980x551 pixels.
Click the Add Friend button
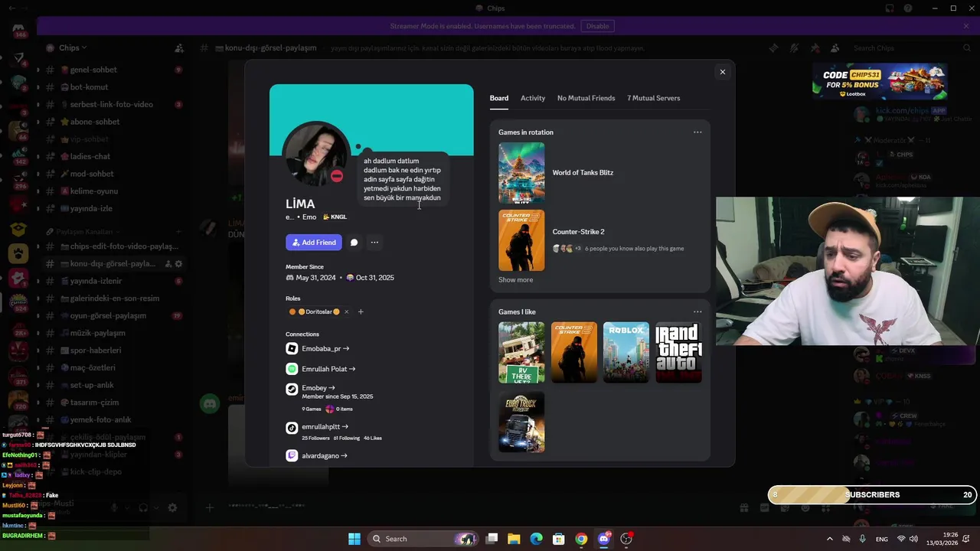click(x=314, y=243)
